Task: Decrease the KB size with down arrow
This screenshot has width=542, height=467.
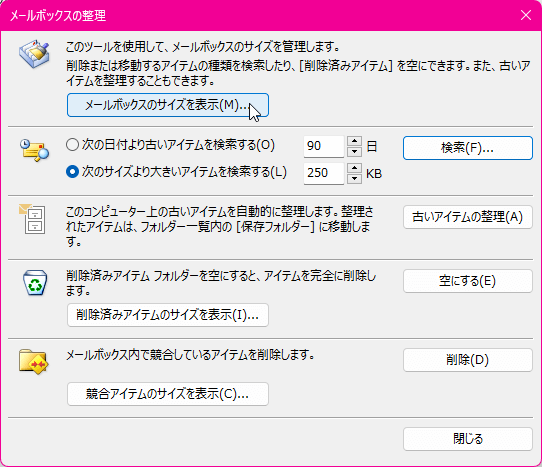Action: [x=354, y=179]
